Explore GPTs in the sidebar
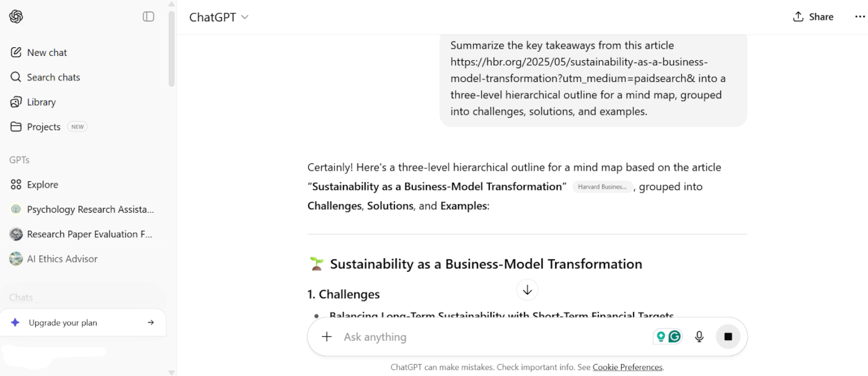 coord(42,185)
